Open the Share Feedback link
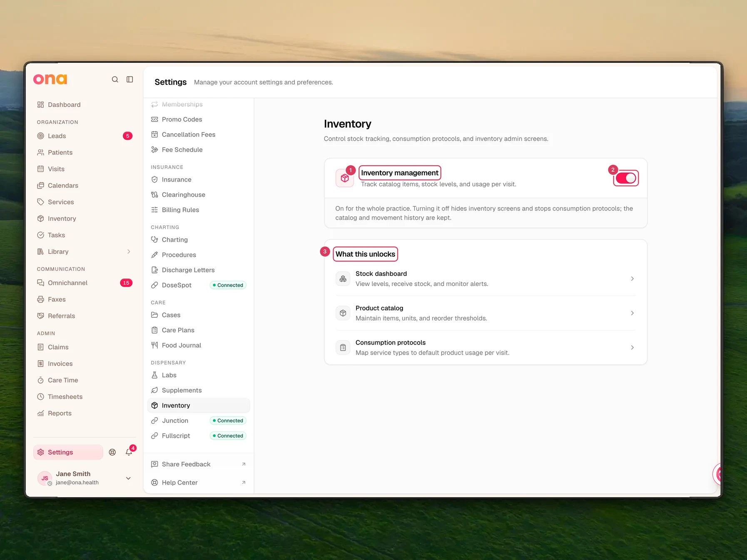This screenshot has height=560, width=747. tap(199, 464)
